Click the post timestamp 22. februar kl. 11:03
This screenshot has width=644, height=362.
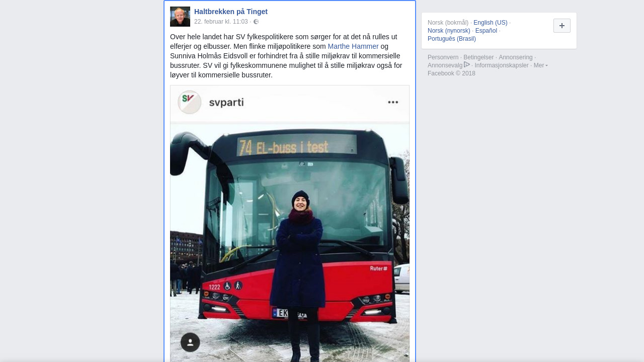click(x=221, y=22)
